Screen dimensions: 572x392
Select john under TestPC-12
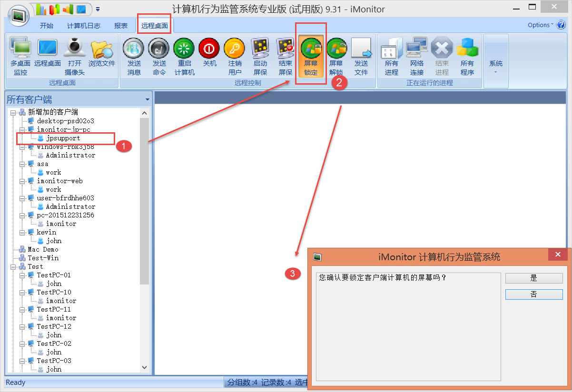click(54, 335)
